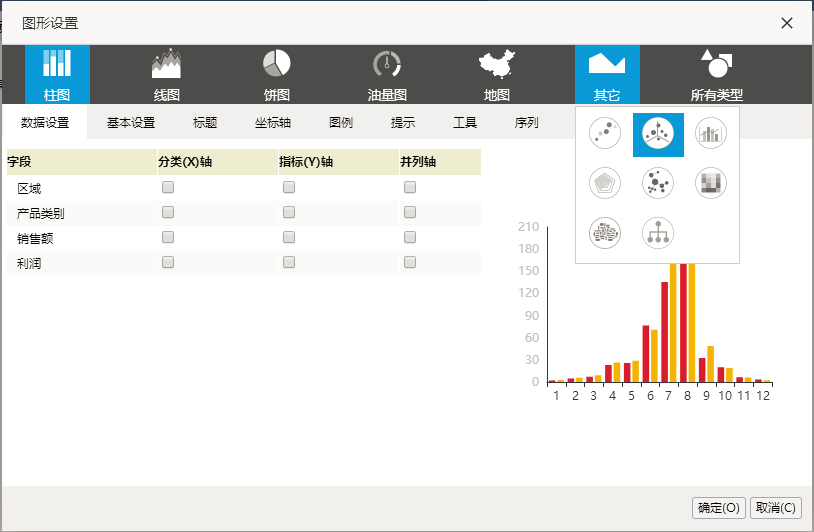Switch to the 标题 tab

click(x=205, y=122)
